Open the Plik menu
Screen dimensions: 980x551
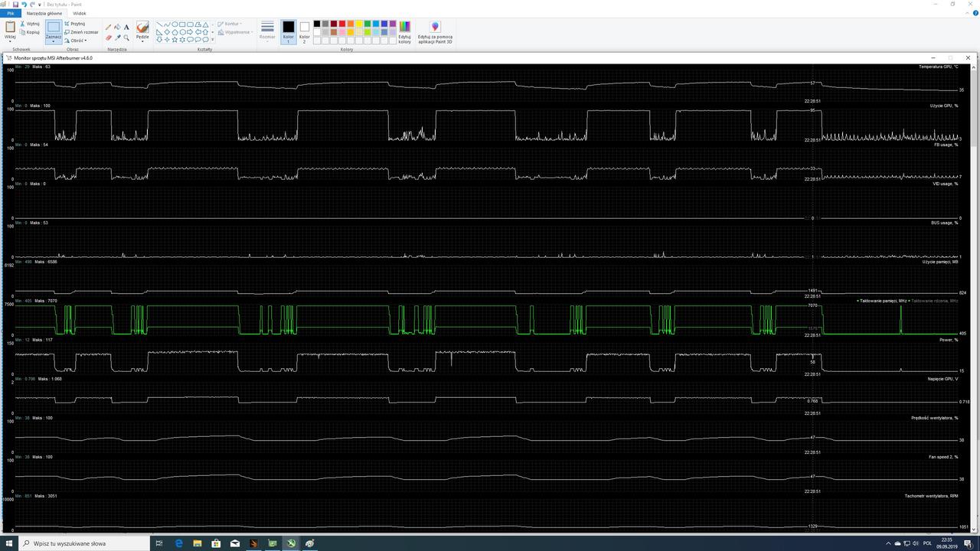point(11,13)
